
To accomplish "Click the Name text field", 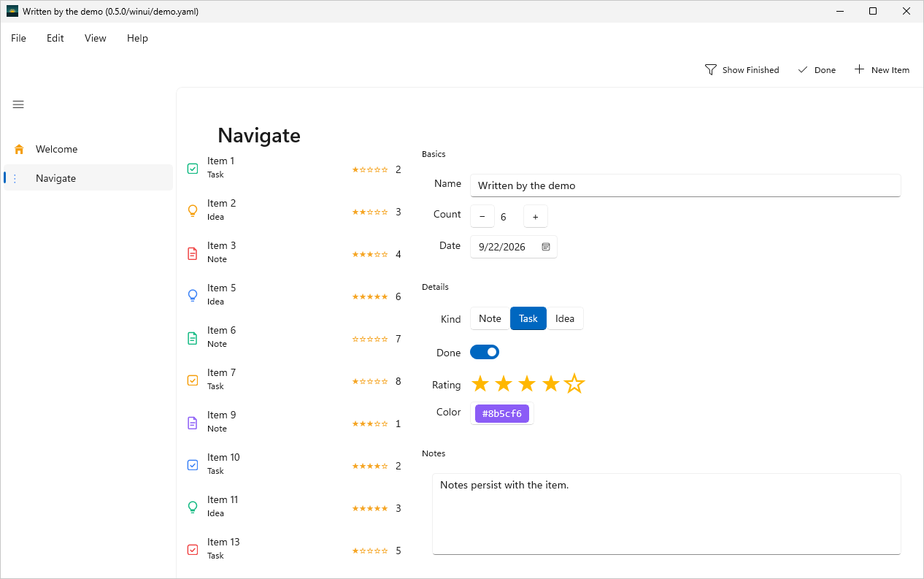I will pos(685,185).
